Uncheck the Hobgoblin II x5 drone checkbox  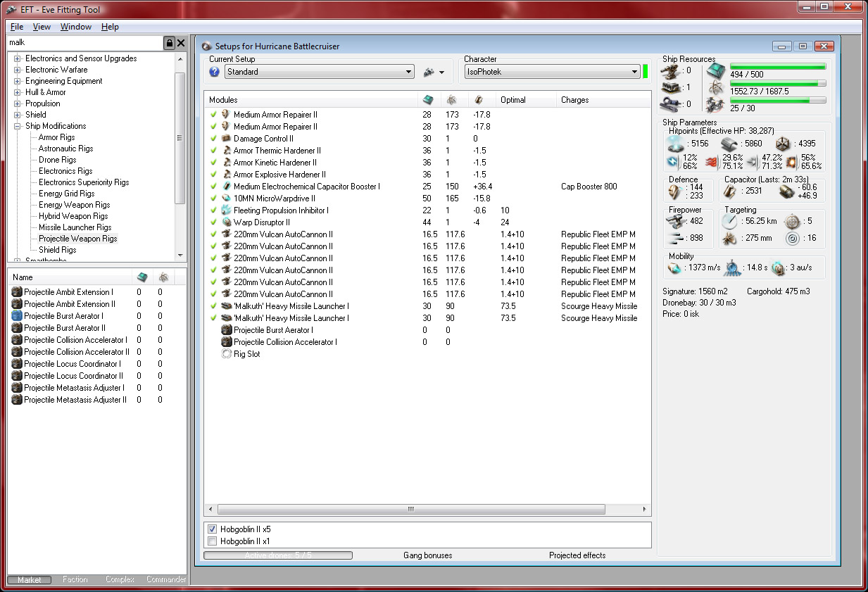point(213,529)
